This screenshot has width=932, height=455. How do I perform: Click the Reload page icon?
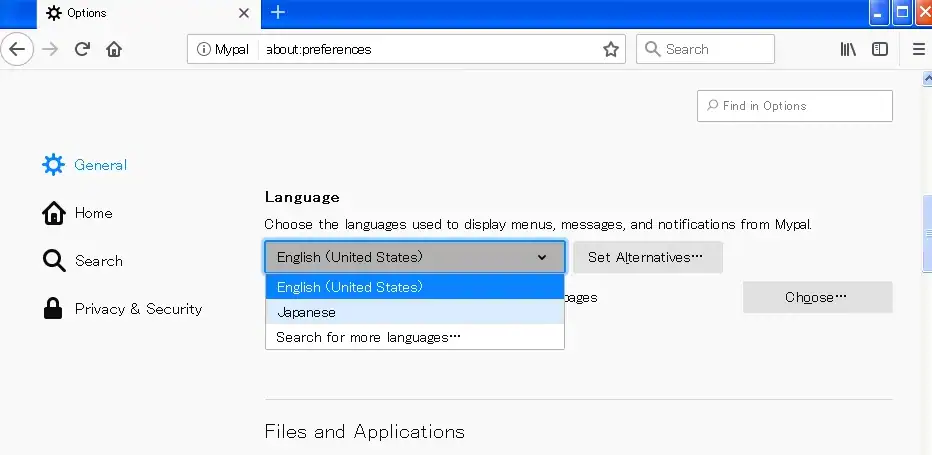[83, 49]
